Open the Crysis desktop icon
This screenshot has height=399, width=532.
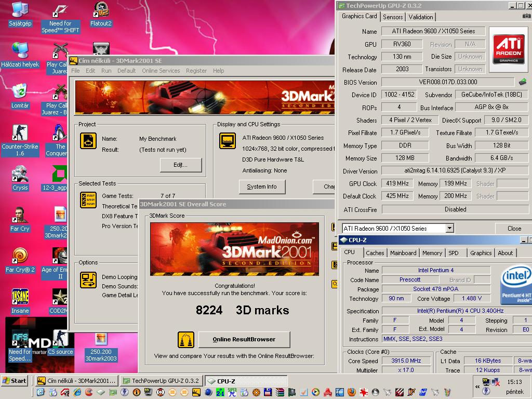tap(20, 178)
